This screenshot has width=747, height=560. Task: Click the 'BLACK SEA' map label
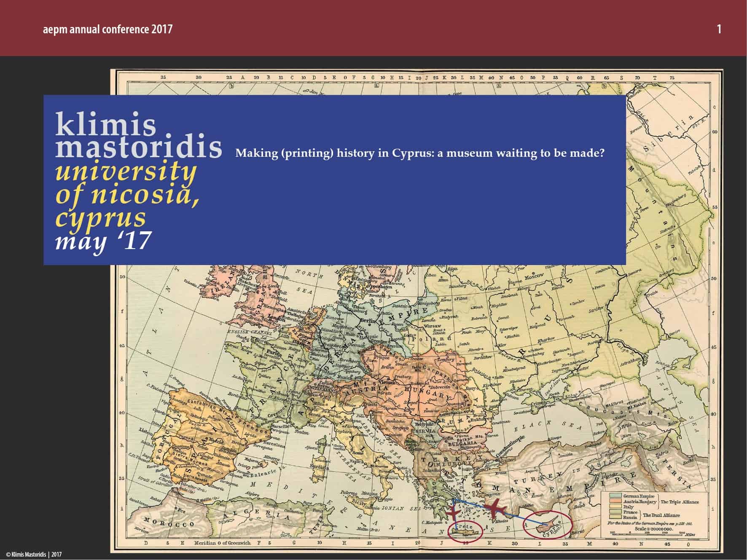click(548, 426)
